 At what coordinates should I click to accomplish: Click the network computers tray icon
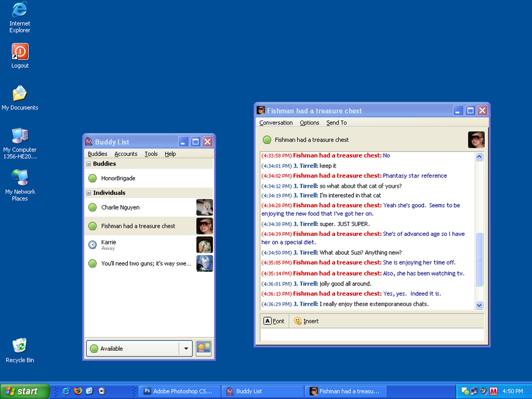pos(475,391)
